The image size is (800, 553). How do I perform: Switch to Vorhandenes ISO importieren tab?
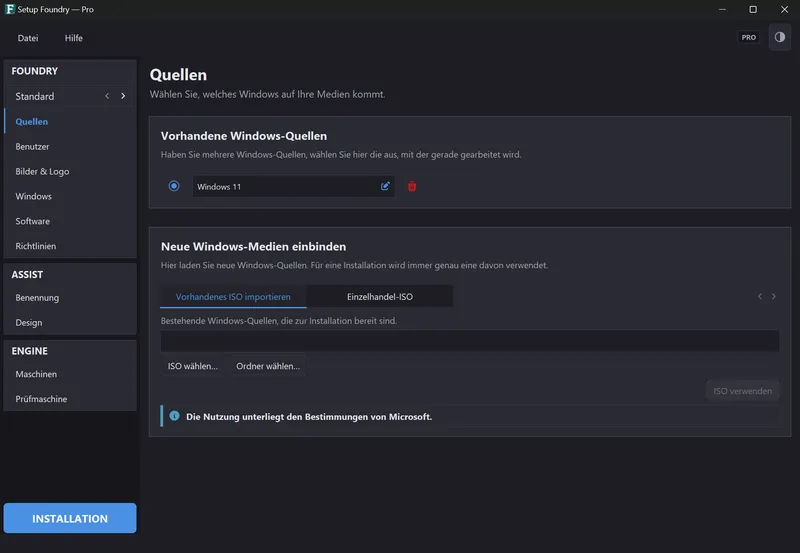pos(233,296)
